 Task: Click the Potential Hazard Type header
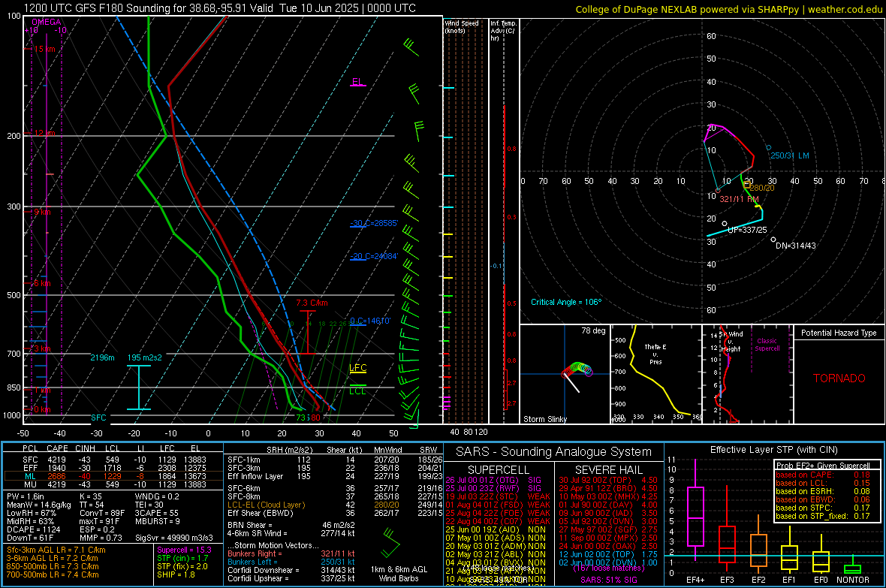click(839, 333)
